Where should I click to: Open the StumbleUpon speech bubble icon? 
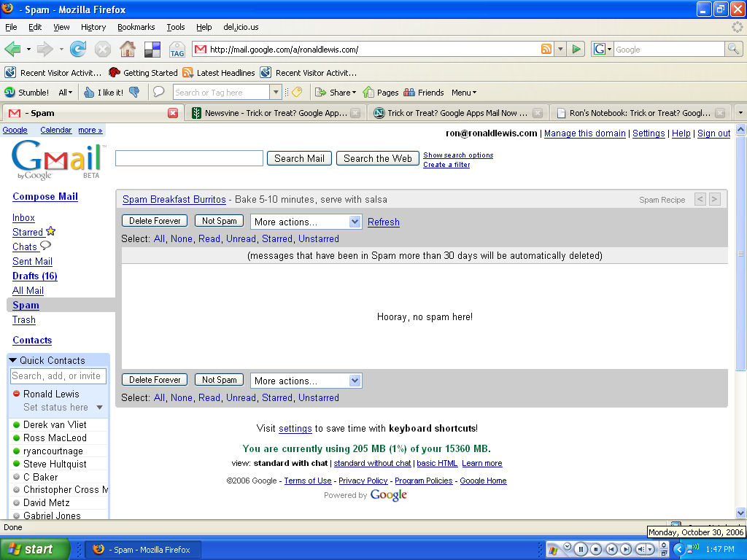[x=158, y=92]
